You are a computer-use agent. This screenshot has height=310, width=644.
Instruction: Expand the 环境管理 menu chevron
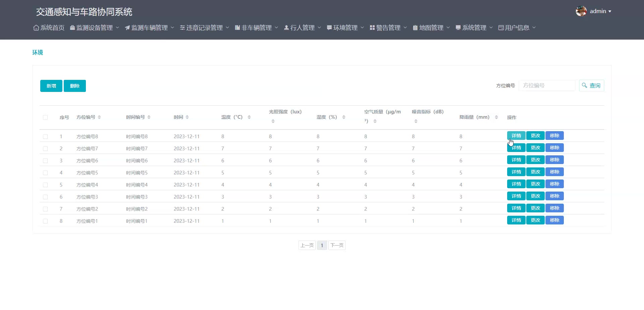click(362, 28)
